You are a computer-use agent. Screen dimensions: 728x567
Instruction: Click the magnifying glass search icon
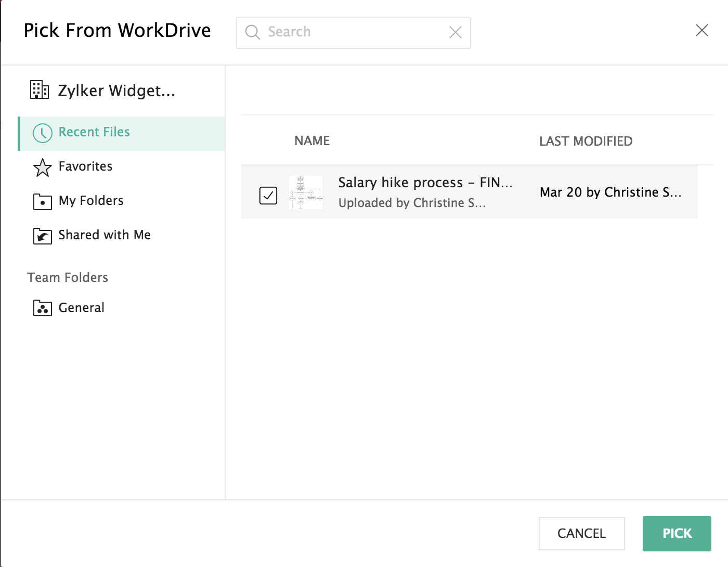point(253,32)
